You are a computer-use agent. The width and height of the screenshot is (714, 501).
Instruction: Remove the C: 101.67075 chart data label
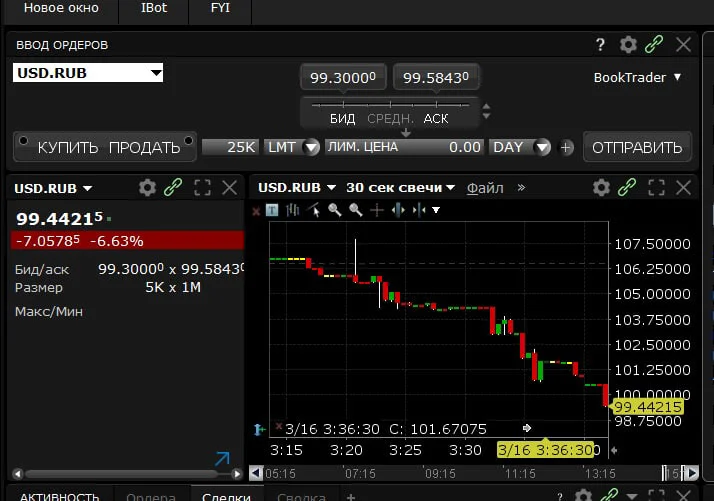click(x=279, y=426)
